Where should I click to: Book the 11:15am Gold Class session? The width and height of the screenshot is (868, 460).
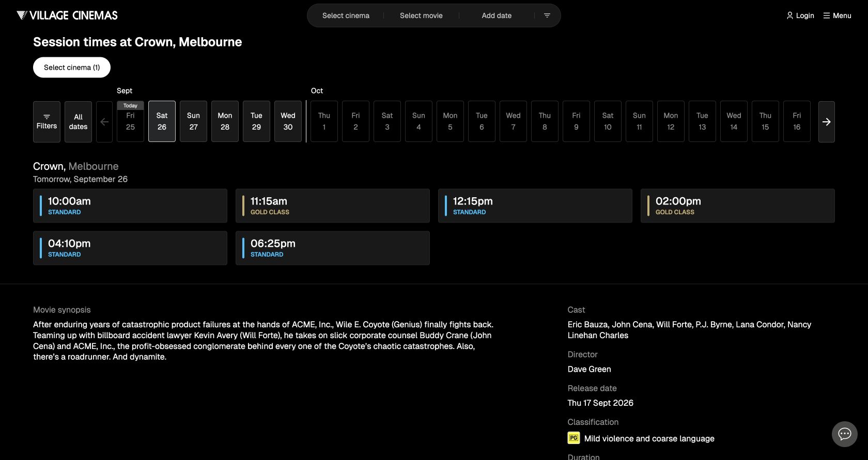(333, 206)
